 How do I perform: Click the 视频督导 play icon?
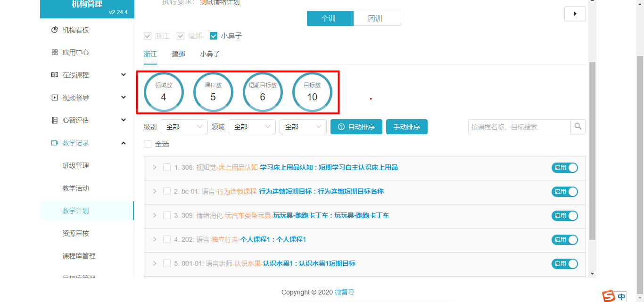click(54, 98)
